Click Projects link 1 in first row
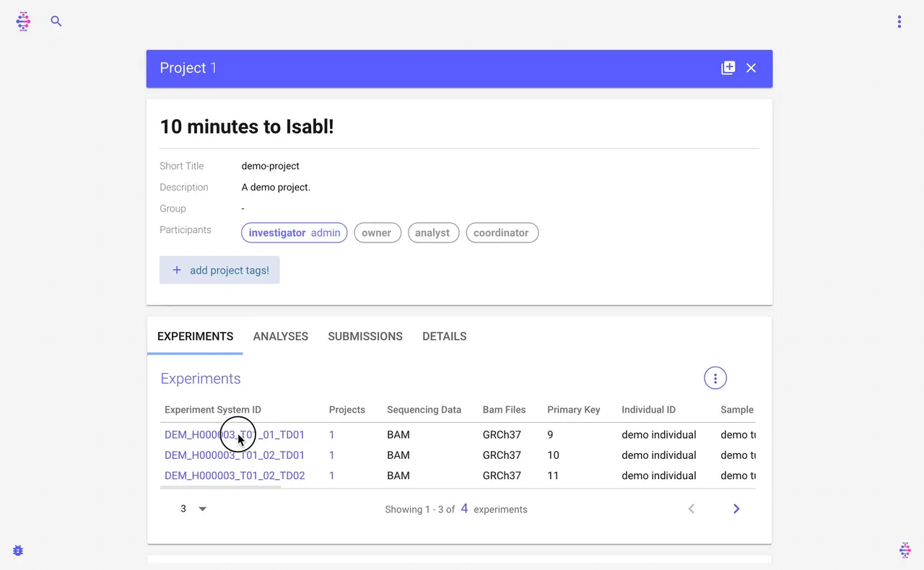The width and height of the screenshot is (924, 570). point(332,434)
